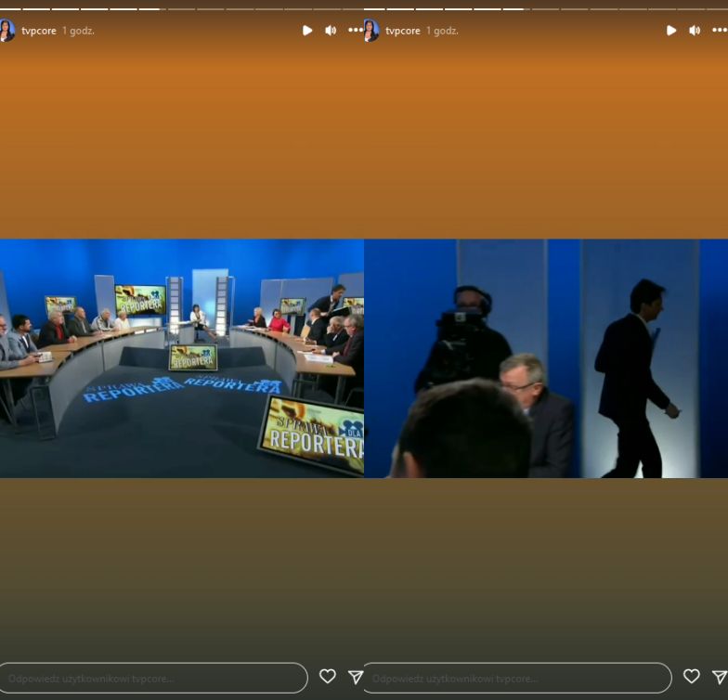Mute sound on the left story
This screenshot has width=728, height=700.
pos(331,31)
